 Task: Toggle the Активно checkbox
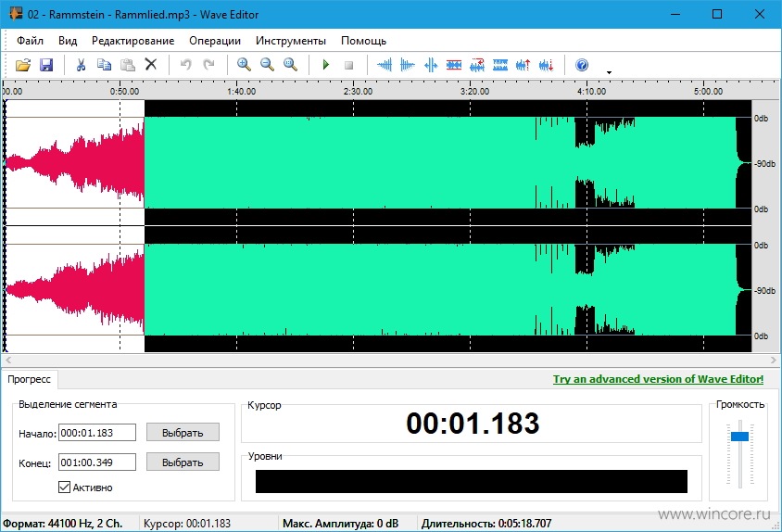tap(64, 488)
